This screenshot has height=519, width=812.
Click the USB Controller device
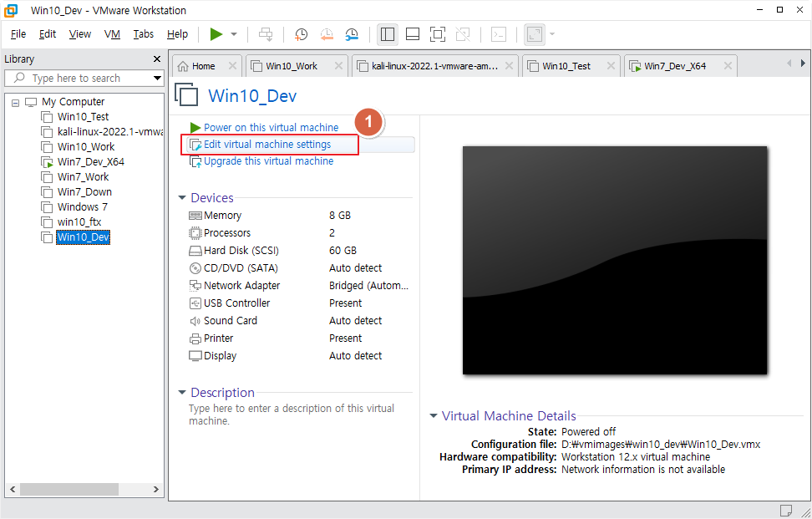pos(299,303)
